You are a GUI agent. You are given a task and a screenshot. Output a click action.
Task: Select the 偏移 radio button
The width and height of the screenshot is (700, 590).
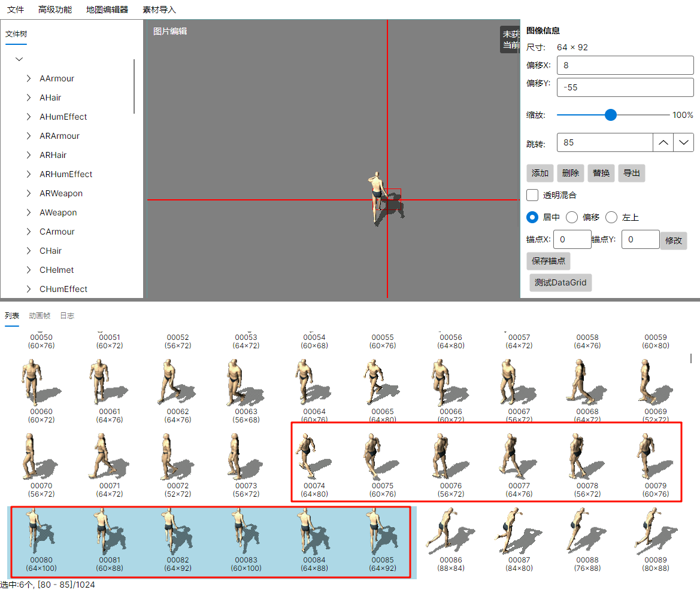tap(572, 217)
